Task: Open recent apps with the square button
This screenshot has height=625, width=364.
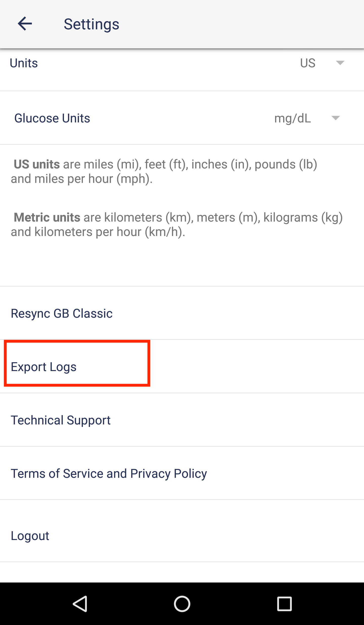Action: pyautogui.click(x=284, y=604)
